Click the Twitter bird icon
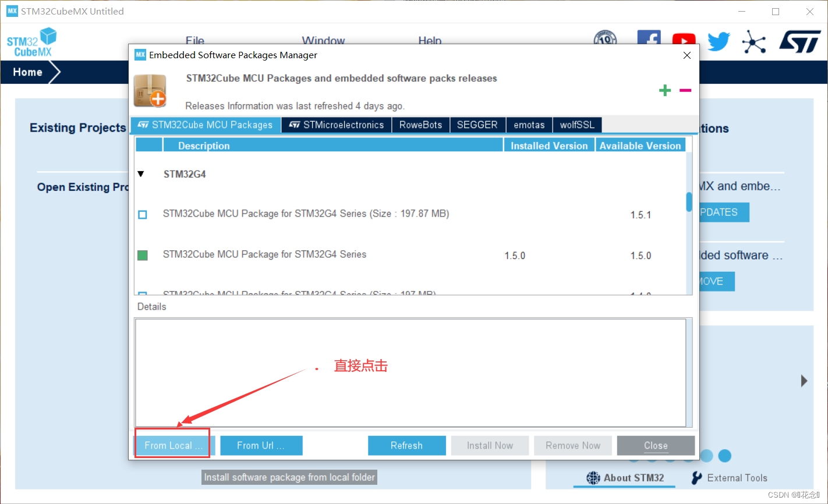Screen dimensions: 828x504 point(719,41)
